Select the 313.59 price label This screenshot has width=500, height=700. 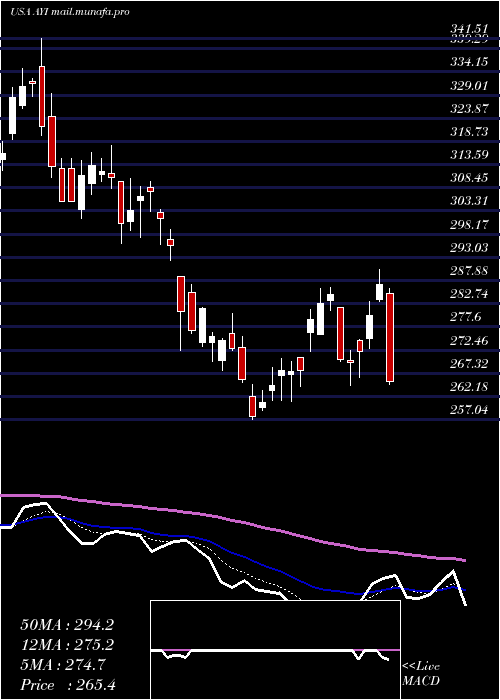(x=469, y=155)
